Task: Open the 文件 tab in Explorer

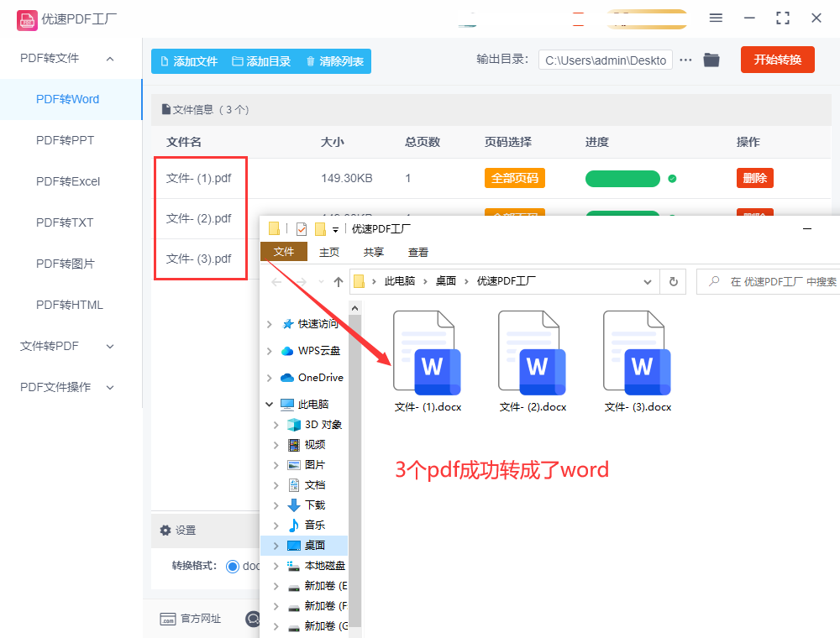Action: tap(284, 252)
